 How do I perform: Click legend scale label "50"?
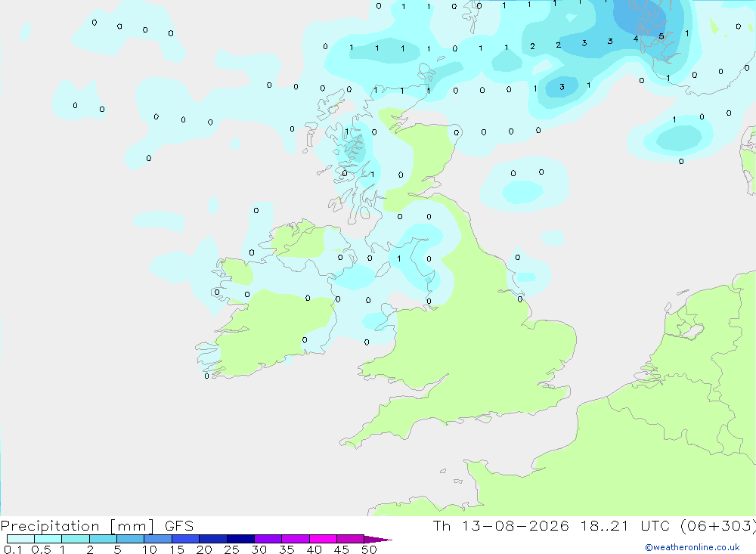tap(369, 549)
